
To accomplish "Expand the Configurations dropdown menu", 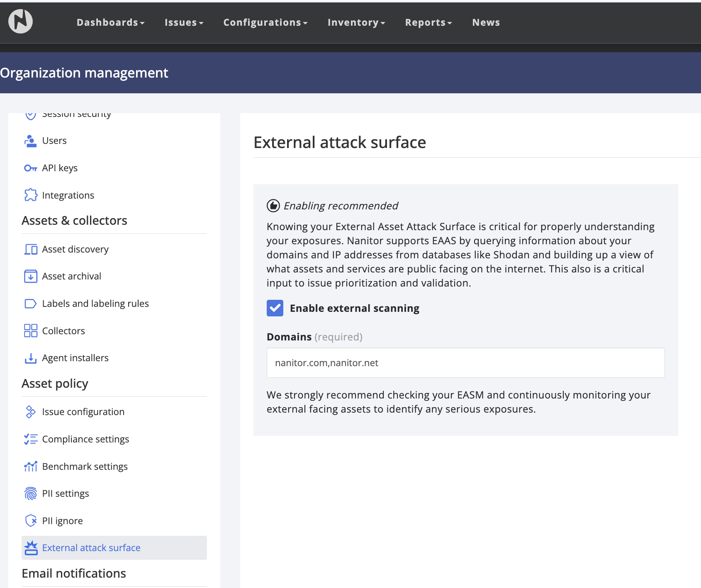I will coord(265,22).
